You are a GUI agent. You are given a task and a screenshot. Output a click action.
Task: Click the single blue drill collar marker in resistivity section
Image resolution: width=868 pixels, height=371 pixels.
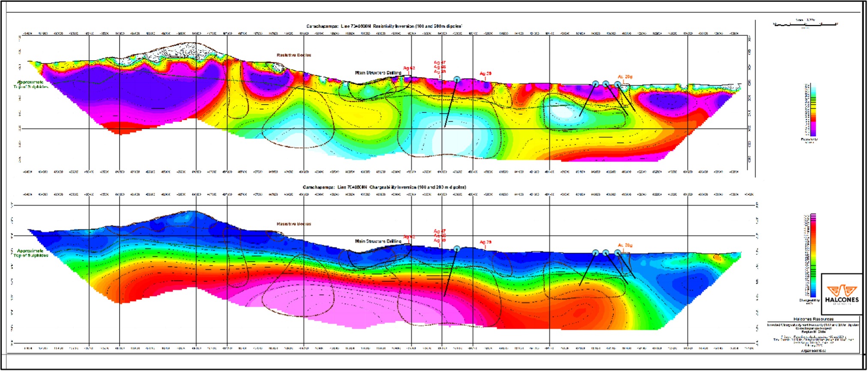(457, 80)
